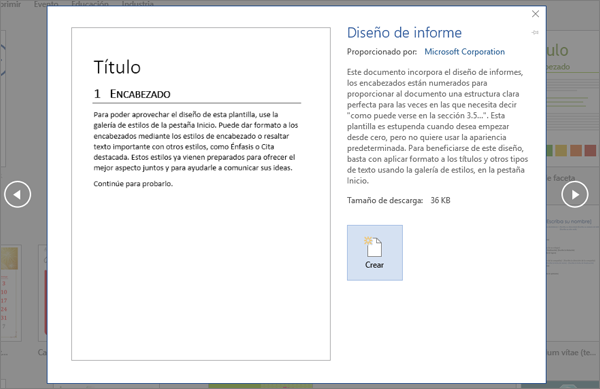Click the calendar template thumbnail behind the dialog
The height and width of the screenshot is (389, 600).
coord(11,293)
